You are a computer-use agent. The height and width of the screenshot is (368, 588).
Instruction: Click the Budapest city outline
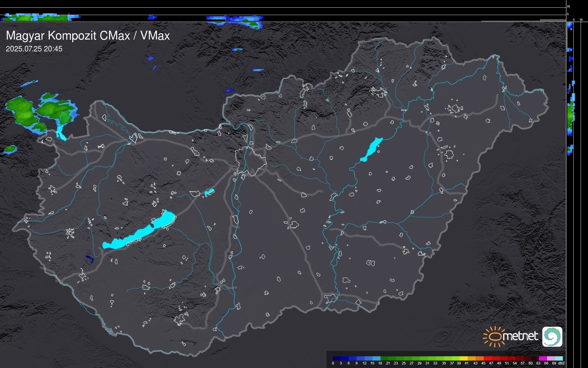click(x=251, y=161)
